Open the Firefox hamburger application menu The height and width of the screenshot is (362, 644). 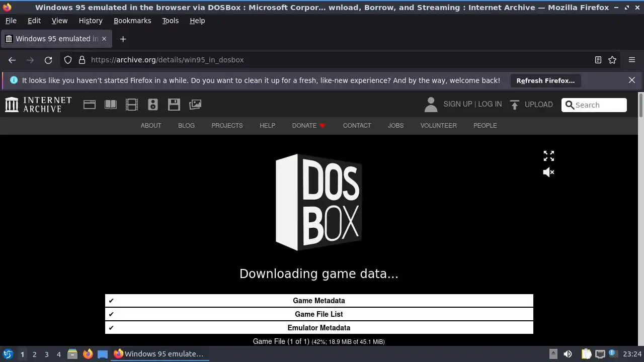(632, 60)
